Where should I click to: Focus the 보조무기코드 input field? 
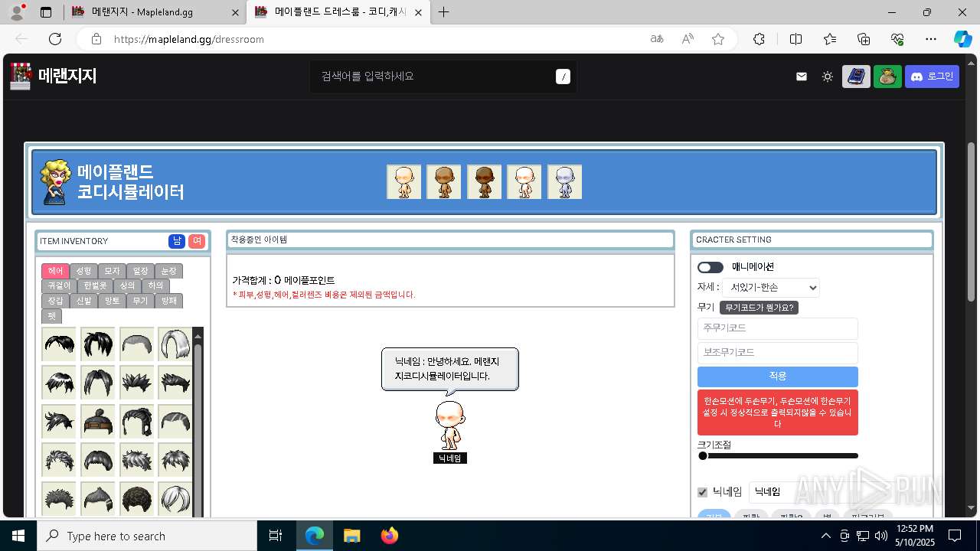778,353
